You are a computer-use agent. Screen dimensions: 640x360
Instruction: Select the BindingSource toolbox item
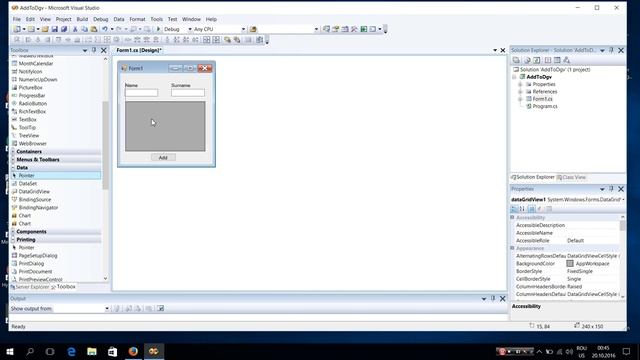35,200
